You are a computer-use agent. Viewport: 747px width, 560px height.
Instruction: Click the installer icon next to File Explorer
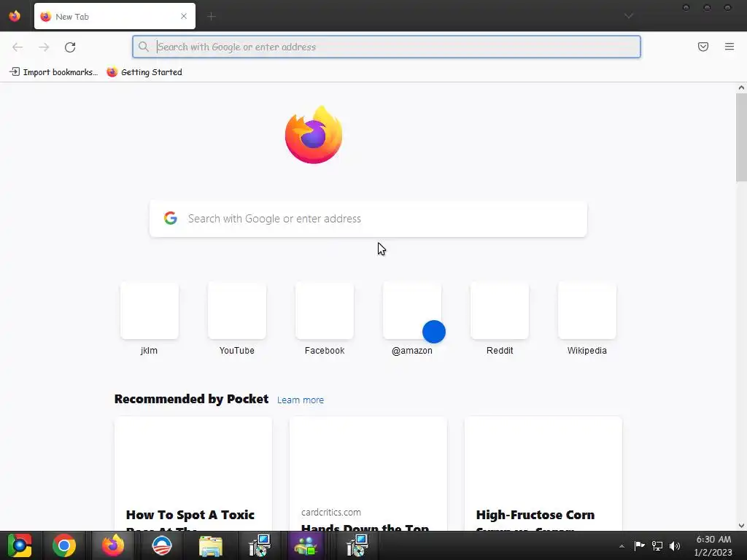point(260,545)
